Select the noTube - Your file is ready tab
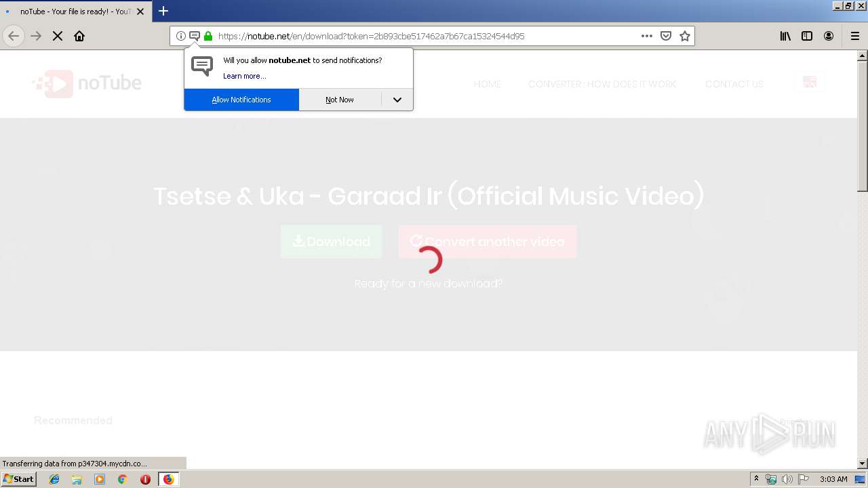 click(x=75, y=12)
